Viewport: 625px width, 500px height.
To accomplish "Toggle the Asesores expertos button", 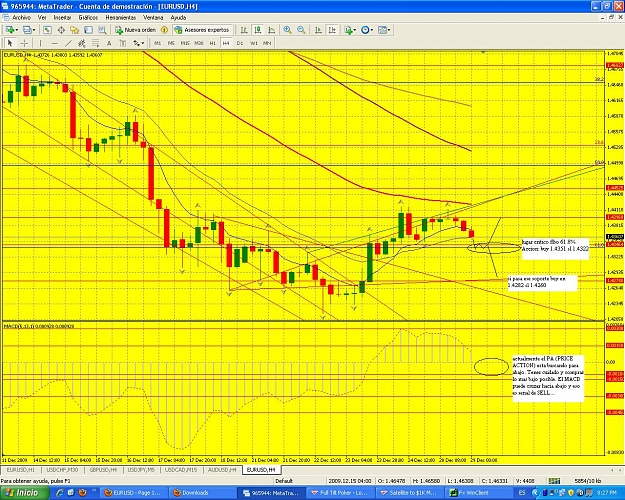I will [x=202, y=30].
